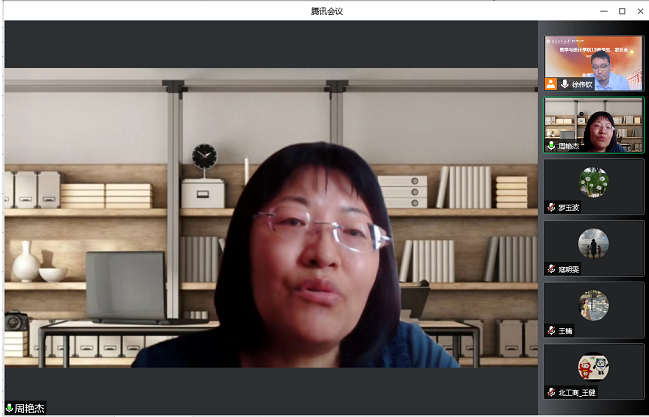Viewport: 649px width, 417px height.
Task: Click microphone icon beside 徐伟欣's name
Action: [564, 84]
